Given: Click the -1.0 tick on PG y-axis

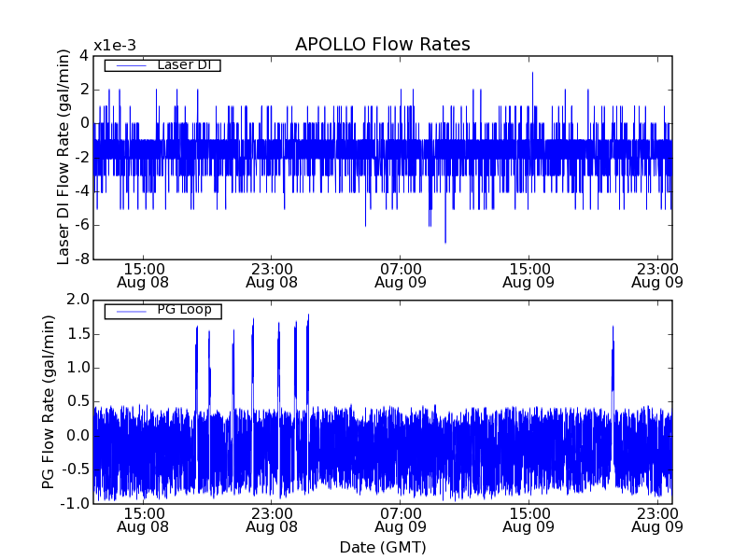Looking at the screenshot, I should [x=76, y=503].
